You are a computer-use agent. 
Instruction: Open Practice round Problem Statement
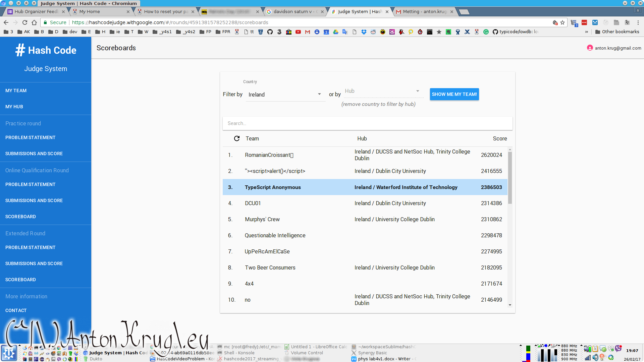point(46,137)
